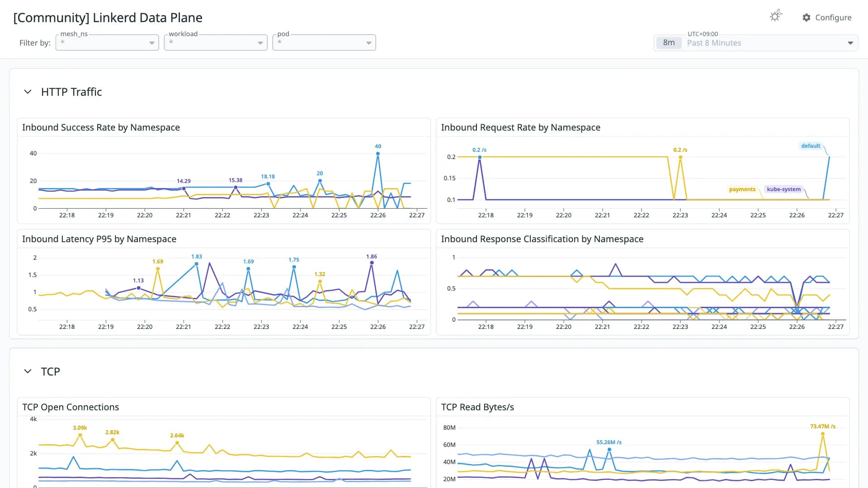868x488 pixels.
Task: Click the 8m time shortcut badge
Action: [x=669, y=43]
